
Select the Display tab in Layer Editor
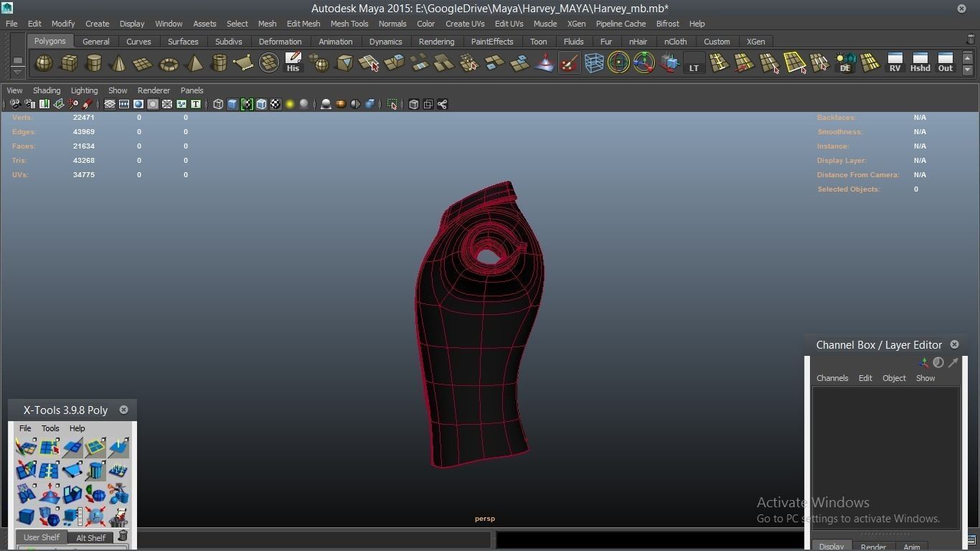(x=831, y=546)
